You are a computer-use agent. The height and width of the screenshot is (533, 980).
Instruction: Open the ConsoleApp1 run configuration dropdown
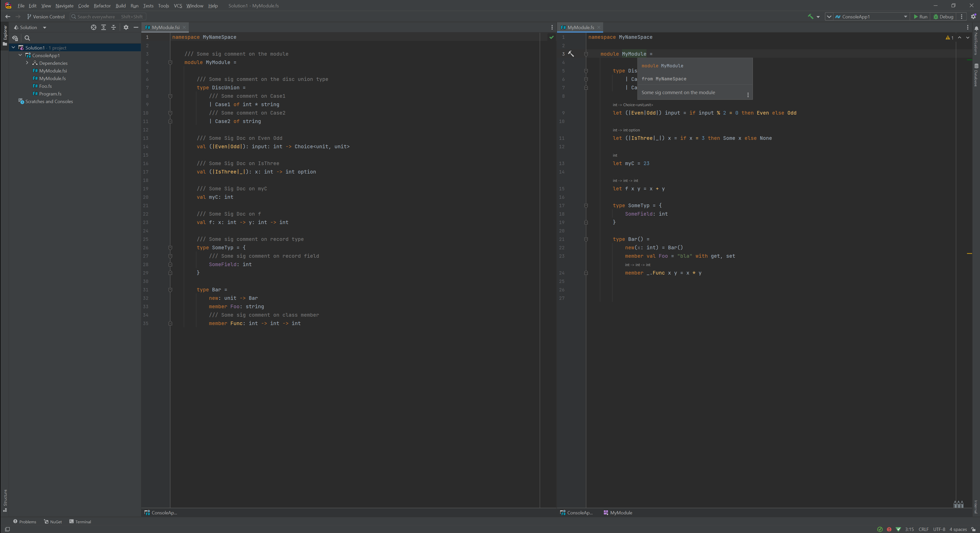pyautogui.click(x=871, y=16)
